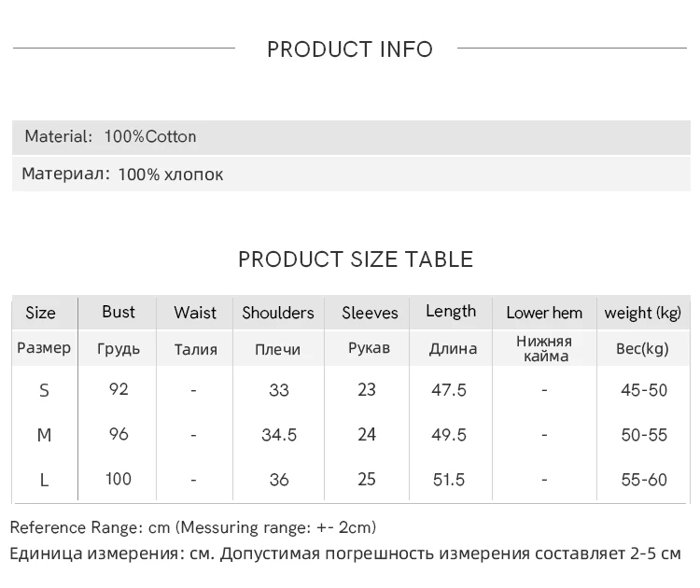Select the Material: 100%Cotton row

[x=111, y=136]
